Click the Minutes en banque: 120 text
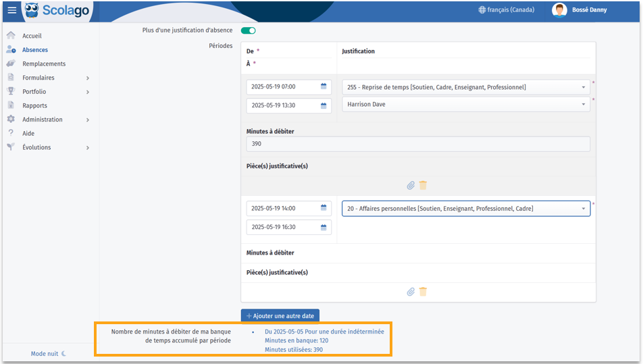 coord(297,340)
